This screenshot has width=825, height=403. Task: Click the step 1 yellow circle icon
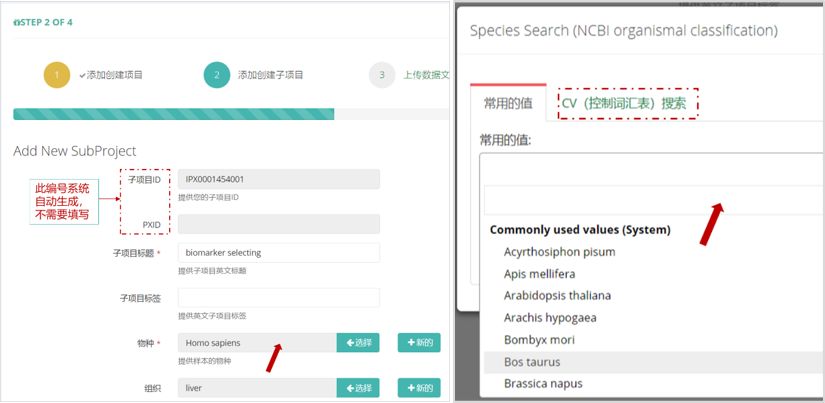(x=57, y=75)
